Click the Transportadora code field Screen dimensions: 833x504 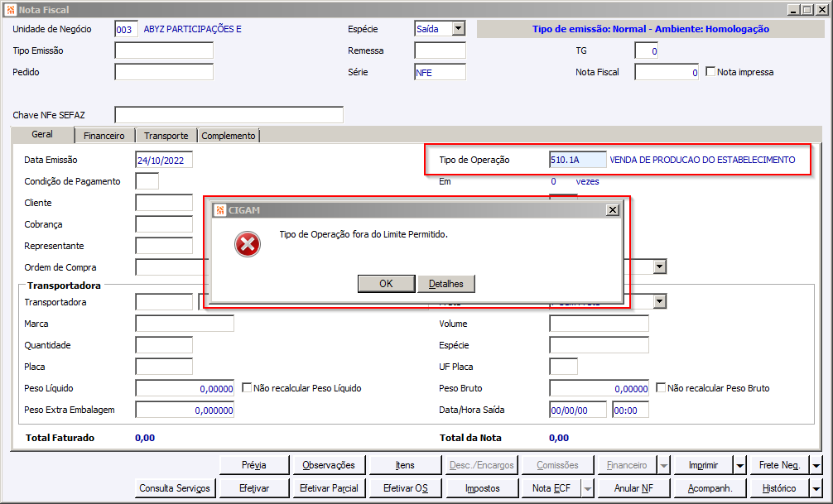tap(164, 302)
